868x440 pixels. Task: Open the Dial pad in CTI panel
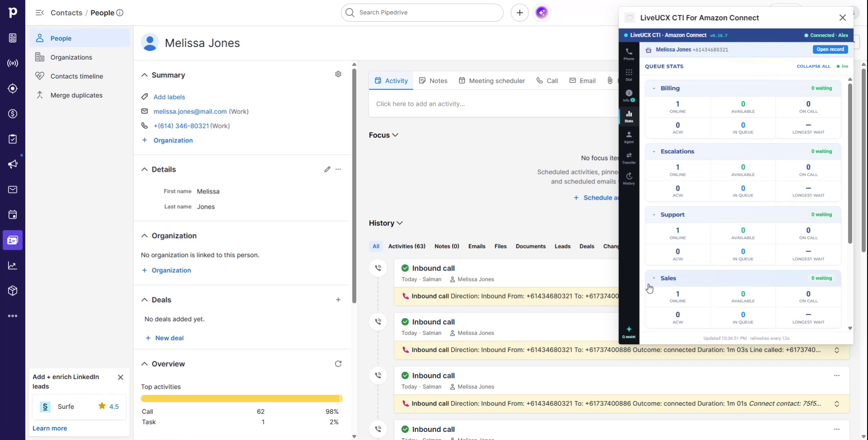(x=629, y=75)
